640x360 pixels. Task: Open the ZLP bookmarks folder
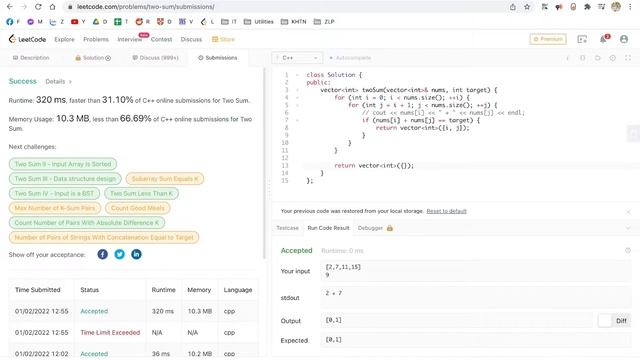(324, 22)
